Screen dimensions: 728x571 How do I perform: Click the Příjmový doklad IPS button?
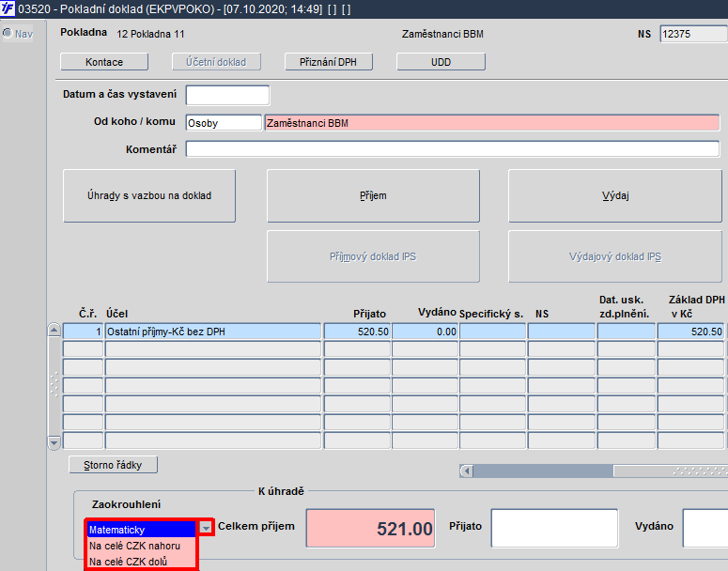coord(373,256)
